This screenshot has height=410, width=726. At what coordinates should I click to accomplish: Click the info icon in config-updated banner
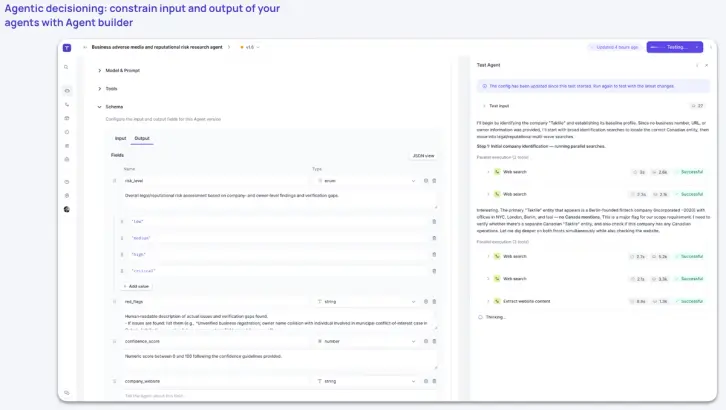coord(484,86)
